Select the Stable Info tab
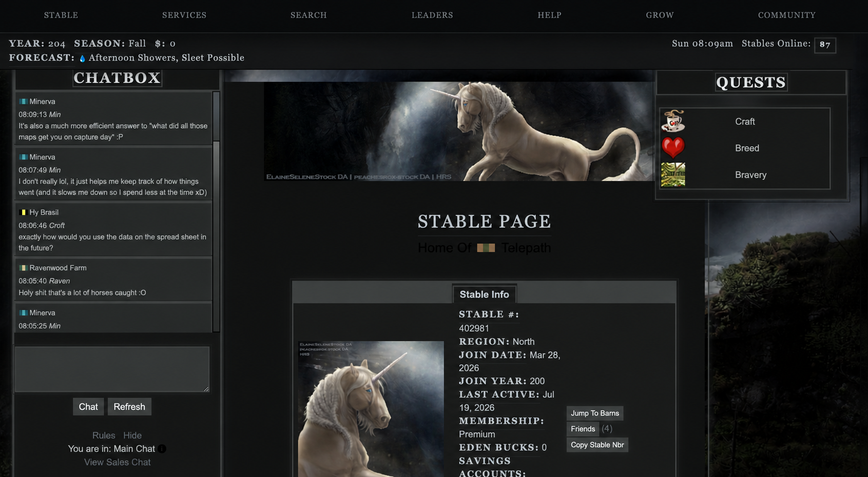The height and width of the screenshot is (477, 868). (x=484, y=294)
